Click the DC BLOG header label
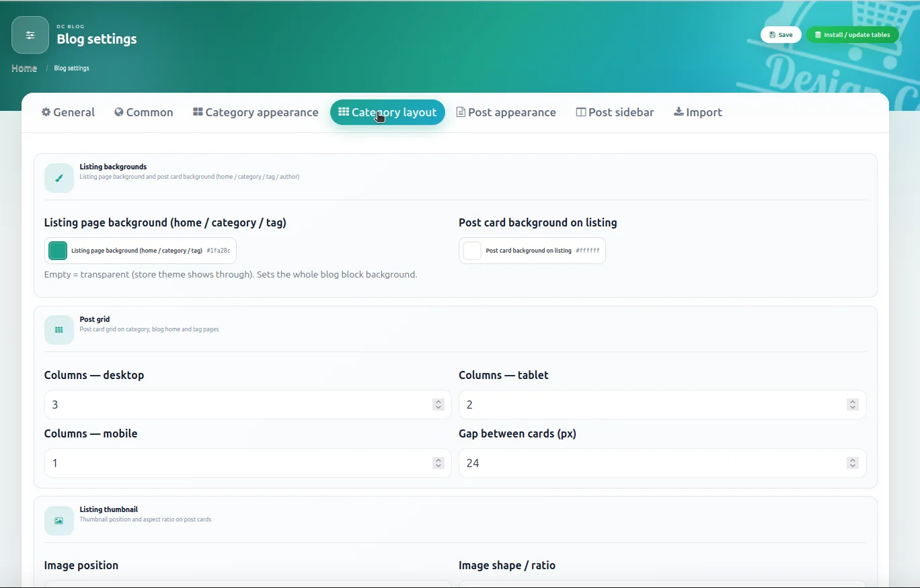The width and height of the screenshot is (920, 588). coord(71,27)
